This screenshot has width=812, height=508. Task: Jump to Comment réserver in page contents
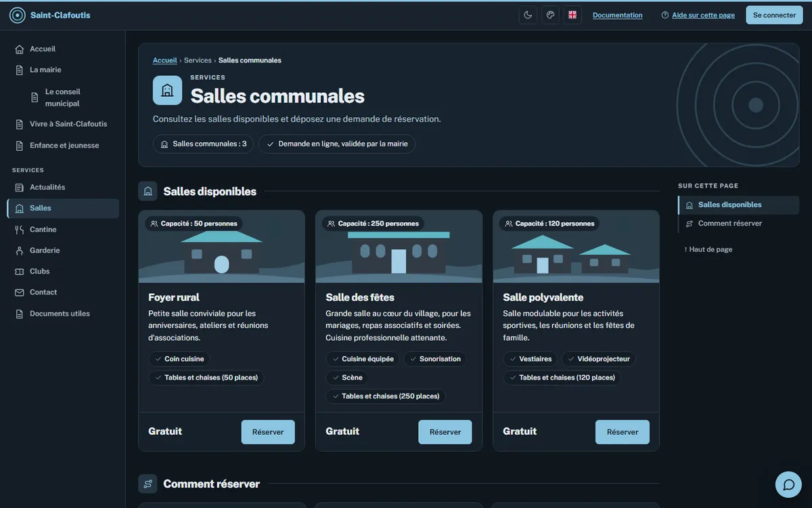click(738, 224)
